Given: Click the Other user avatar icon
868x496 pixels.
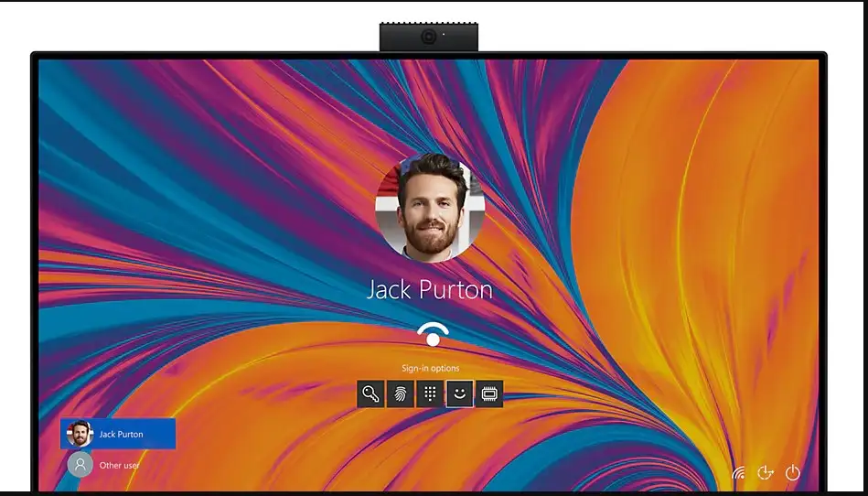Looking at the screenshot, I should 80,465.
